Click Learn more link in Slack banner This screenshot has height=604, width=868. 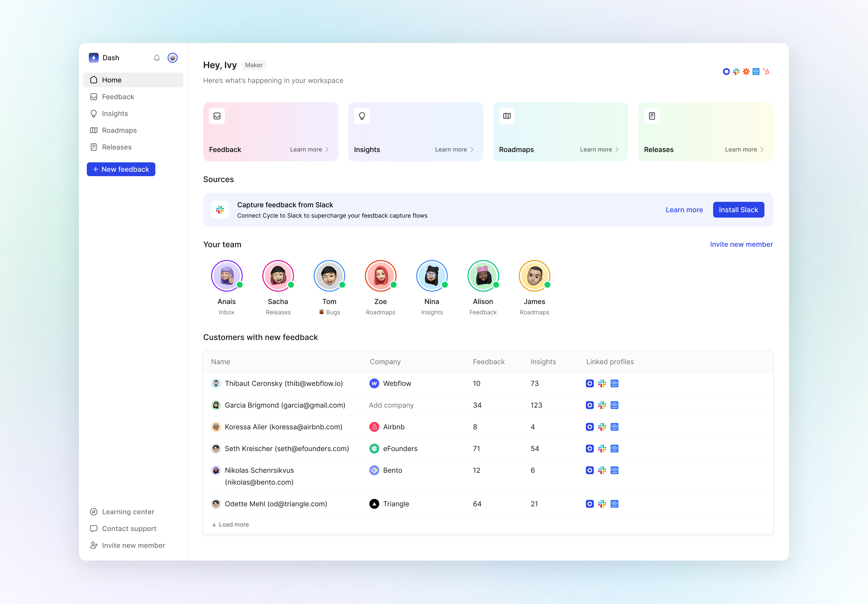[x=684, y=210]
